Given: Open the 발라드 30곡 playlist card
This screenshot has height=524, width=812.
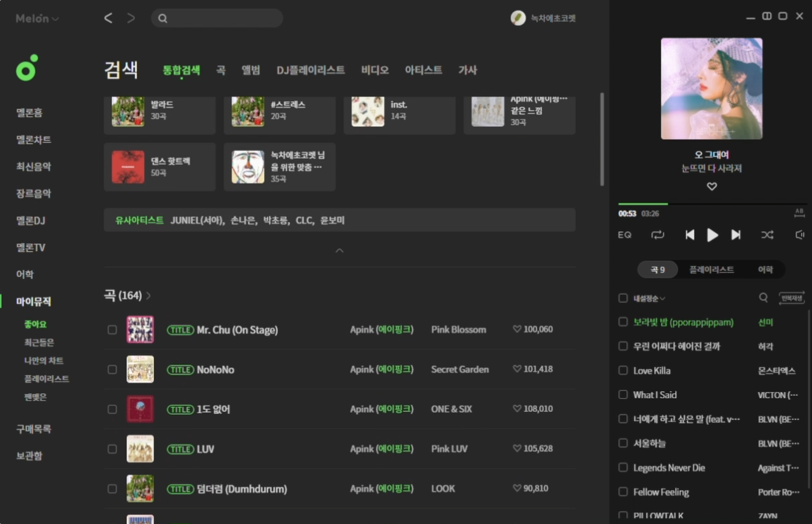Looking at the screenshot, I should [x=160, y=115].
